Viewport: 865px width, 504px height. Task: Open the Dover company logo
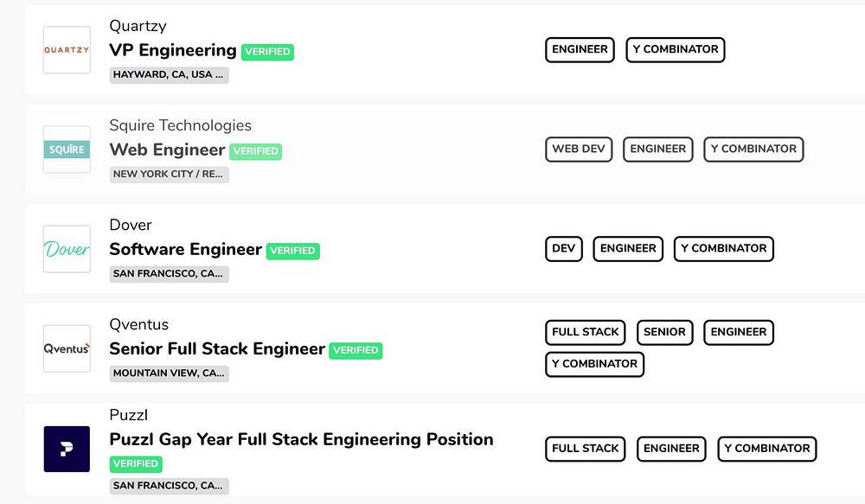coord(67,249)
